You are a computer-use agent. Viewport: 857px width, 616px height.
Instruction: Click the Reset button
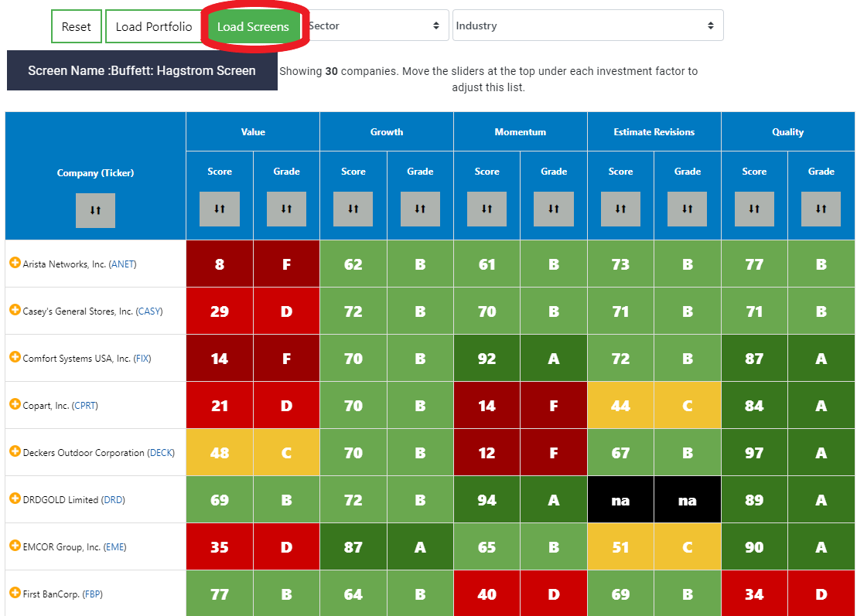77,26
